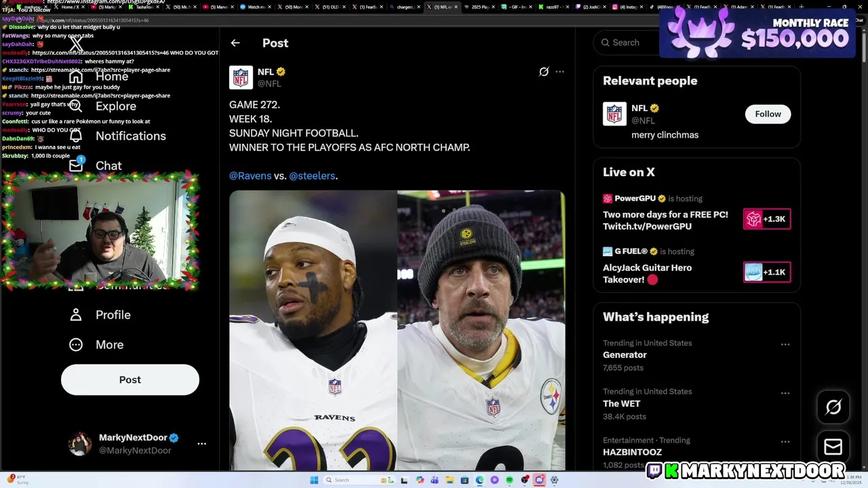This screenshot has height=488, width=868.
Task: Open the HAZBINTOOZ trending topic
Action: point(632,452)
